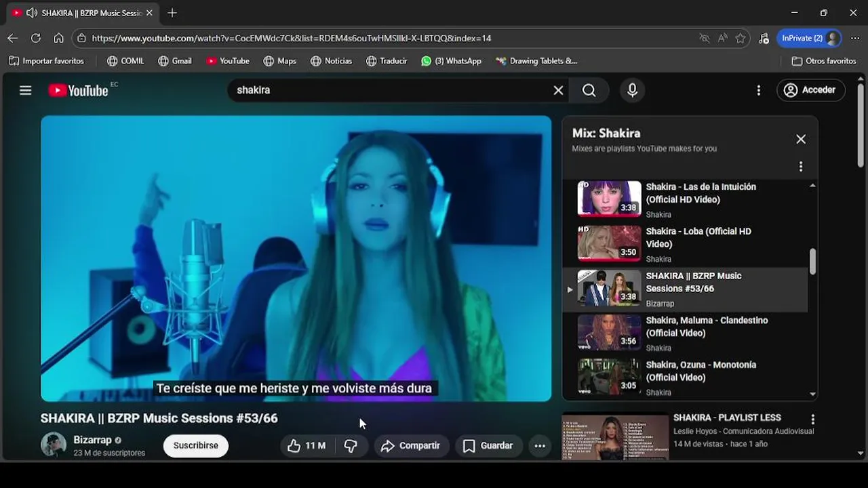Open a new browser tab
The width and height of the screenshot is (868, 488).
(172, 13)
